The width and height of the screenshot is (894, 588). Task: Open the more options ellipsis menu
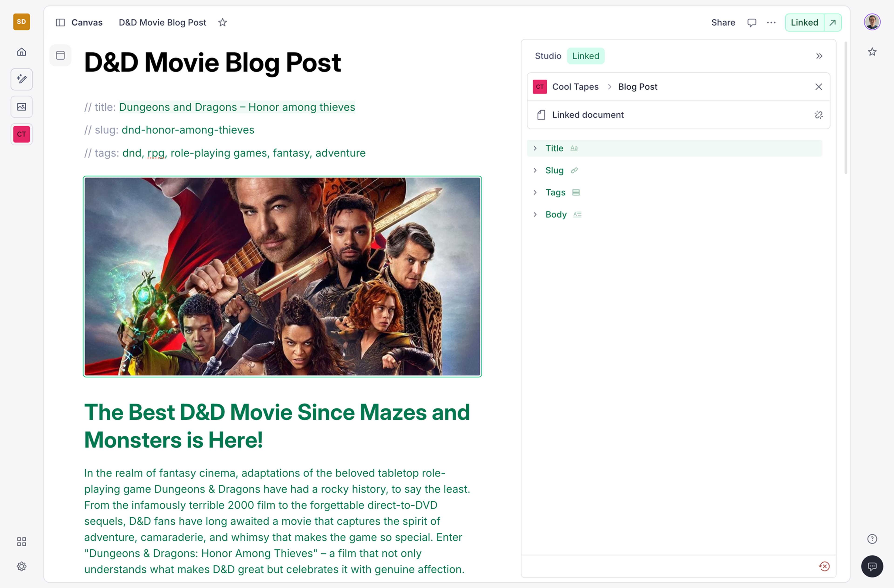(771, 23)
